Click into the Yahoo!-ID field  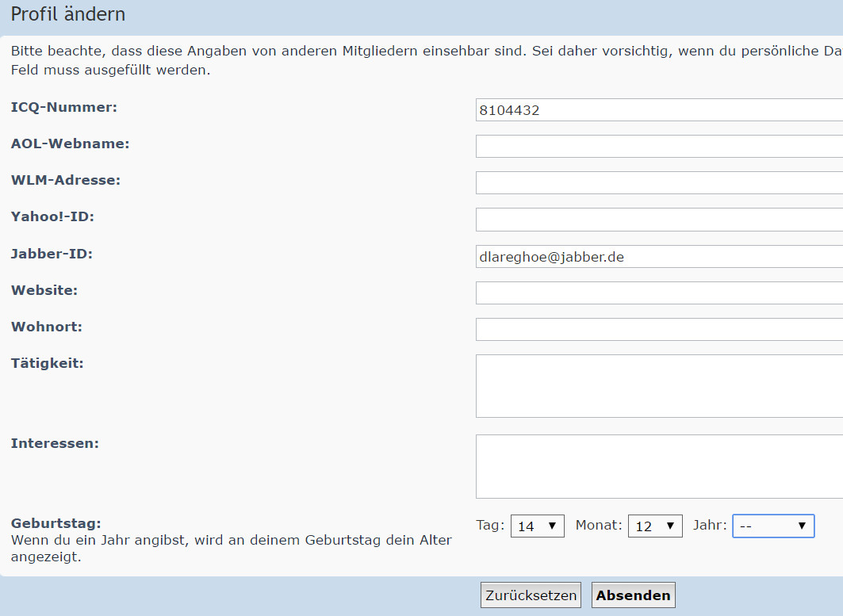658,220
